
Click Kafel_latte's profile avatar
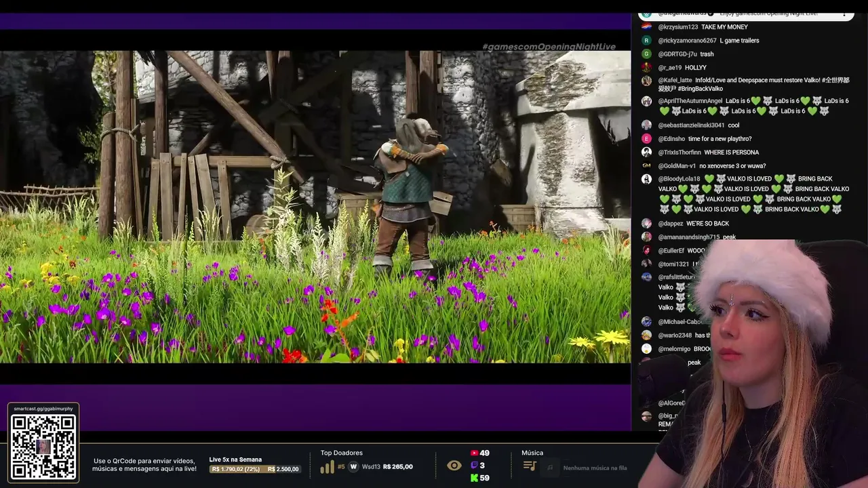pyautogui.click(x=646, y=81)
